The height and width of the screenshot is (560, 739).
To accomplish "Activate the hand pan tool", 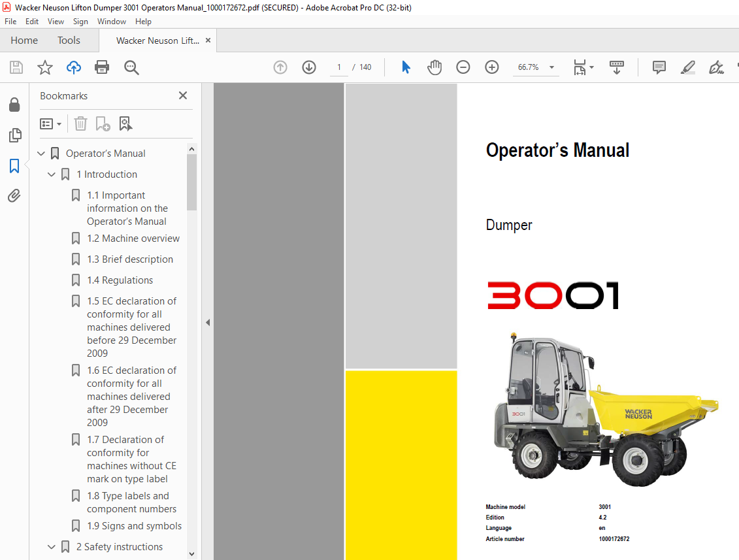I will (435, 67).
